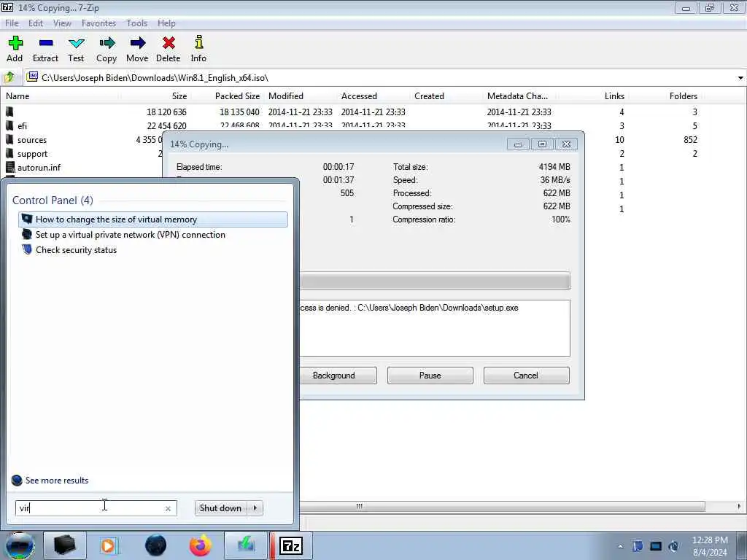Show hidden system tray icons
The width and height of the screenshot is (747, 560).
620,546
